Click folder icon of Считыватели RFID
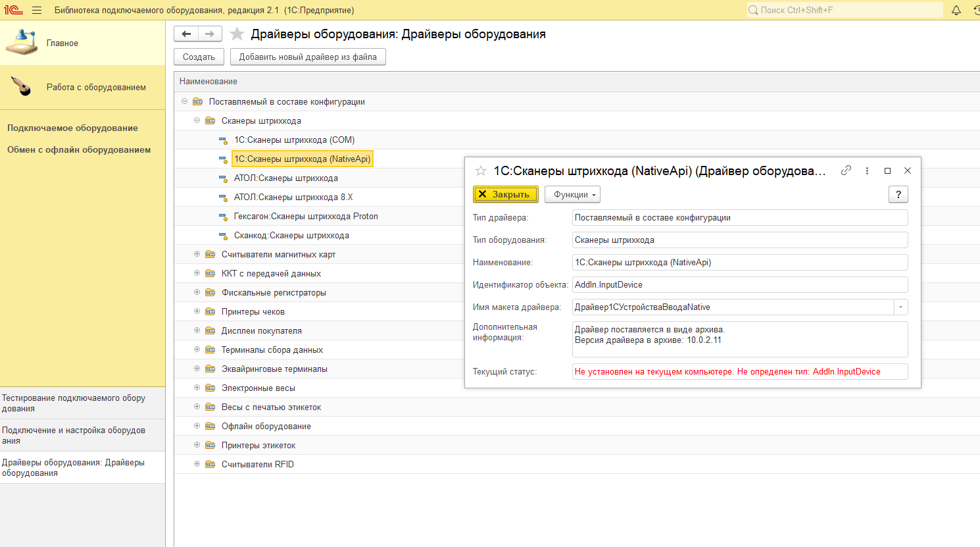The width and height of the screenshot is (980, 547). coord(210,464)
